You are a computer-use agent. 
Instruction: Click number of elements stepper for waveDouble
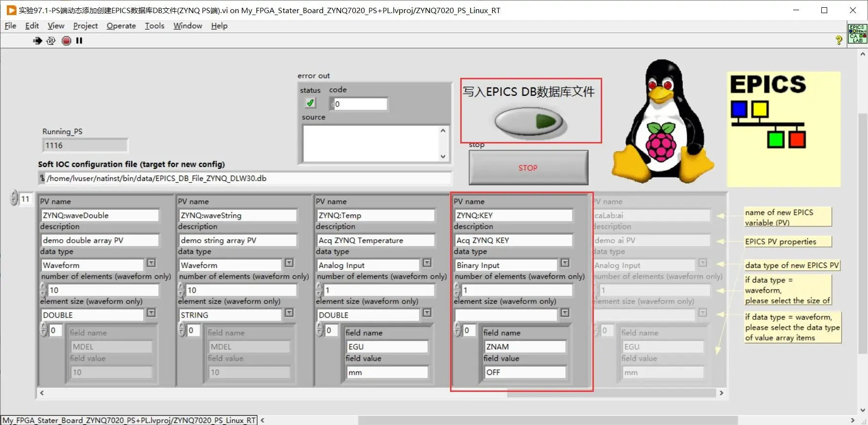click(44, 290)
